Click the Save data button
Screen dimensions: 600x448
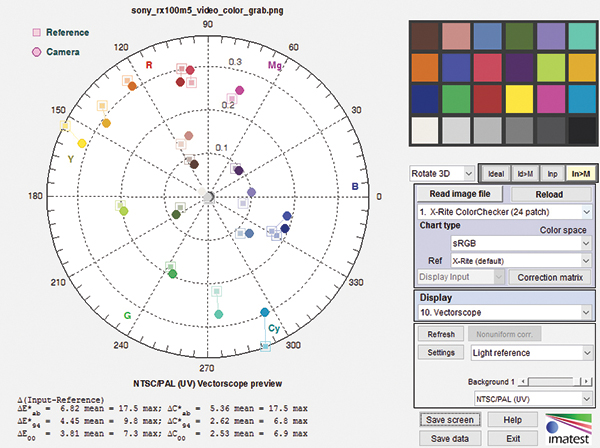450,438
